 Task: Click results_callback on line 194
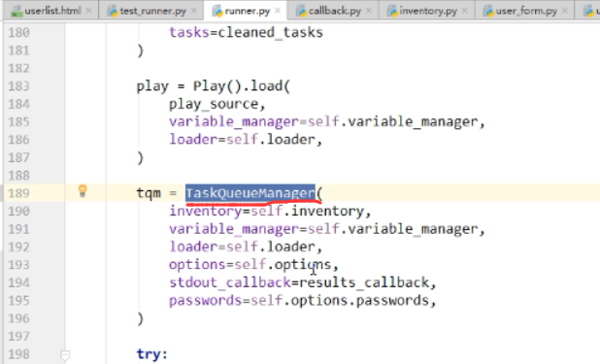coord(364,282)
